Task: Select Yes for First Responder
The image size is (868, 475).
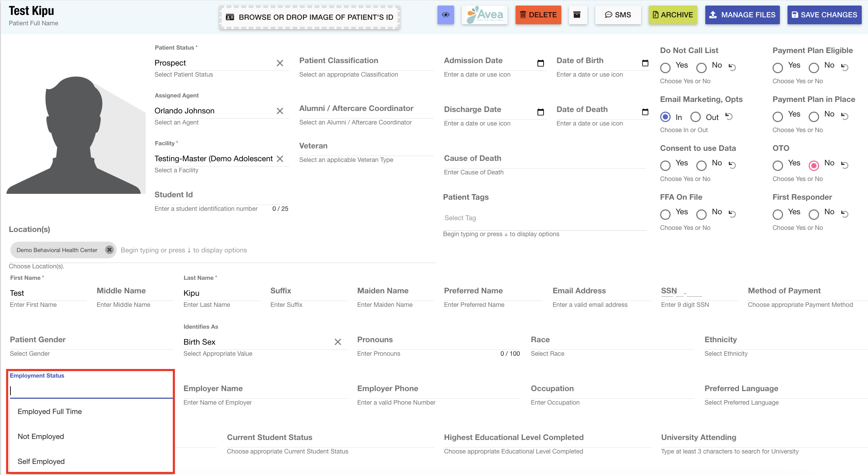Action: click(x=777, y=214)
